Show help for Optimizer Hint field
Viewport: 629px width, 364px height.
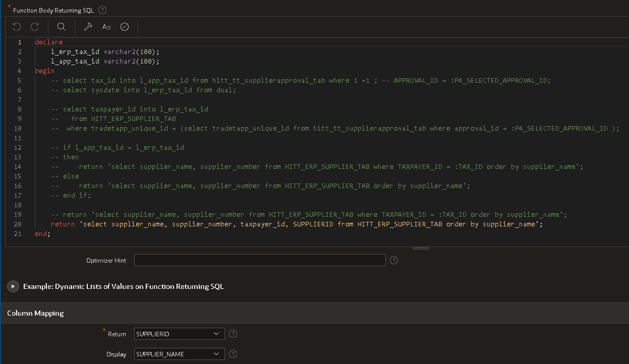coord(394,260)
